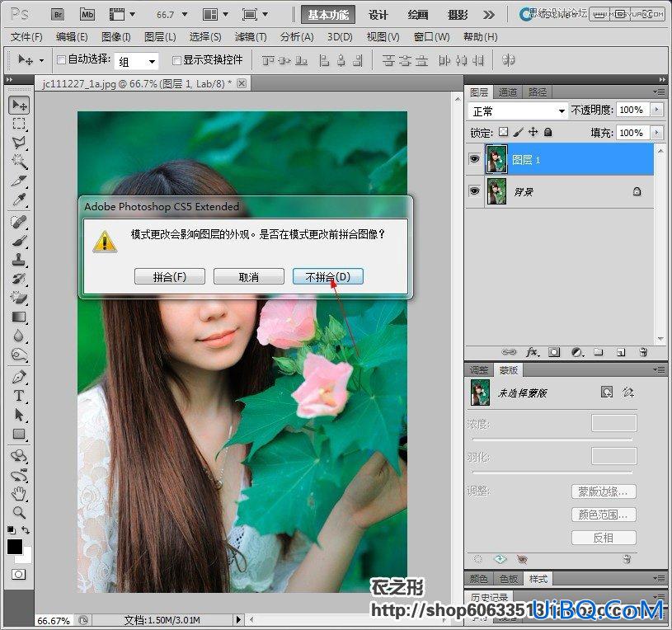The width and height of the screenshot is (672, 630).
Task: Open the opacity 不透明度 slider arrow
Action: (656, 110)
